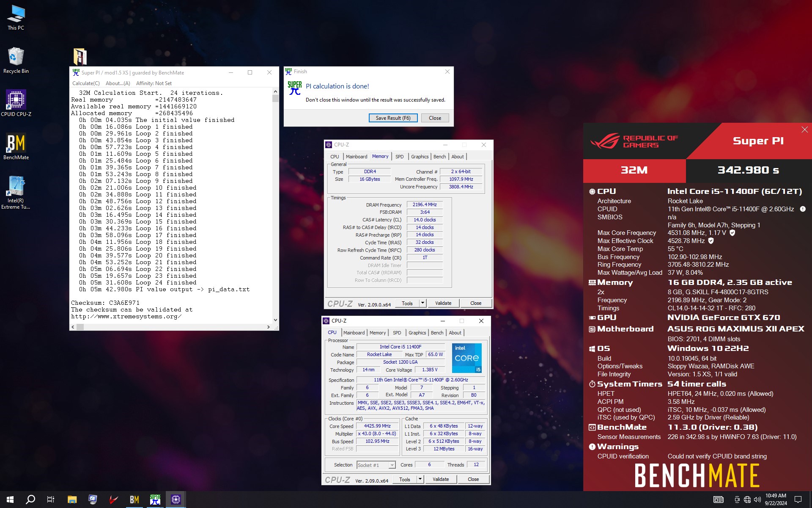The width and height of the screenshot is (812, 508).
Task: Switch to CPU tab in upper CPU-Z
Action: (335, 157)
